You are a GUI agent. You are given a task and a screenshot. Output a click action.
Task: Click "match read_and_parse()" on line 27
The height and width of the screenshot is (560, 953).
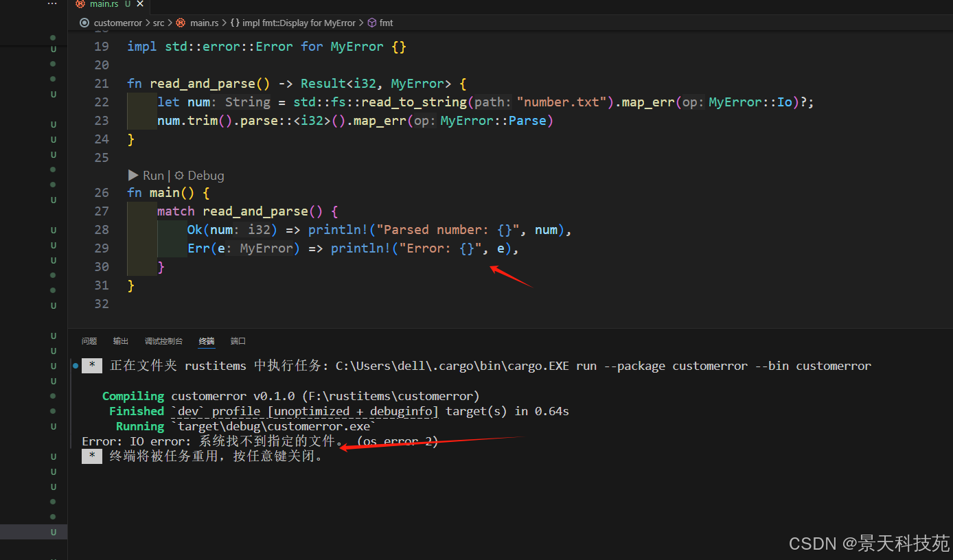coord(240,211)
